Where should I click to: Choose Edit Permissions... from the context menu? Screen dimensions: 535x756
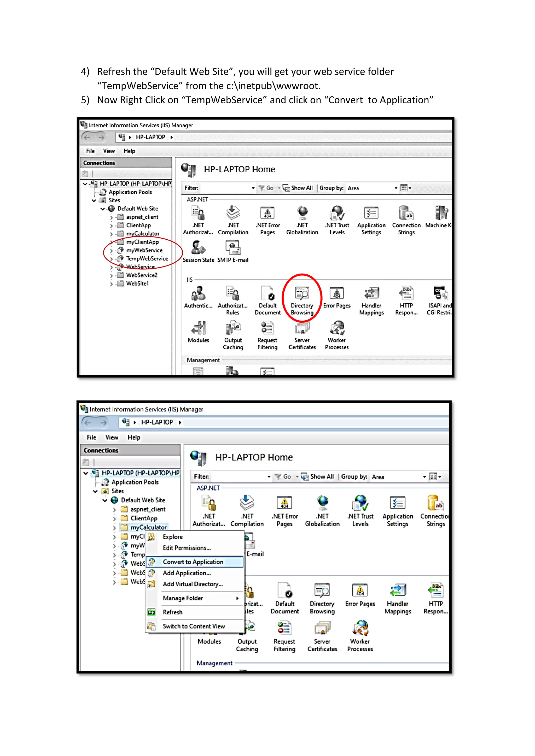195,548
